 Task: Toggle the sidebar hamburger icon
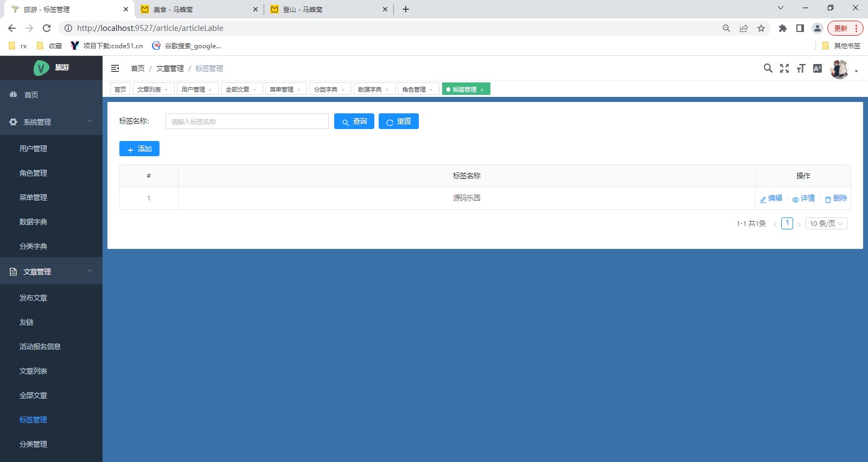pyautogui.click(x=115, y=68)
